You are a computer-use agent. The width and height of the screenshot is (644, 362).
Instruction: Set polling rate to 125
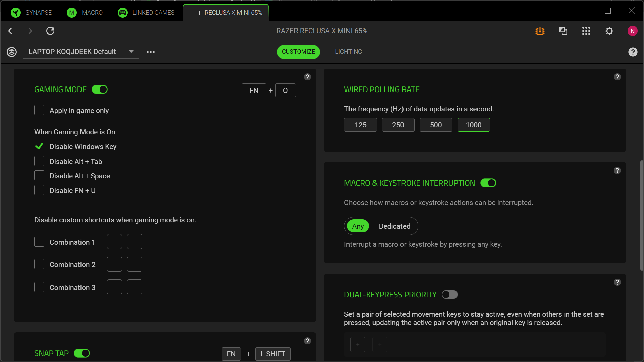[361, 125]
